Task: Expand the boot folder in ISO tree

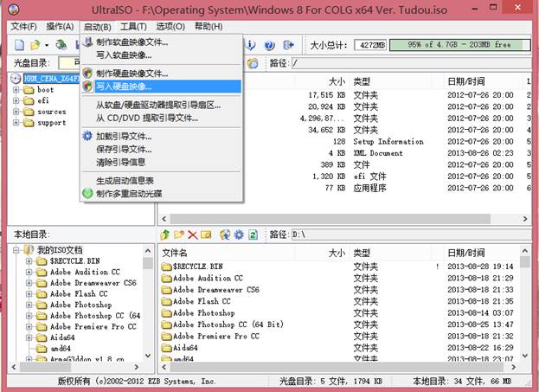Action: point(17,90)
